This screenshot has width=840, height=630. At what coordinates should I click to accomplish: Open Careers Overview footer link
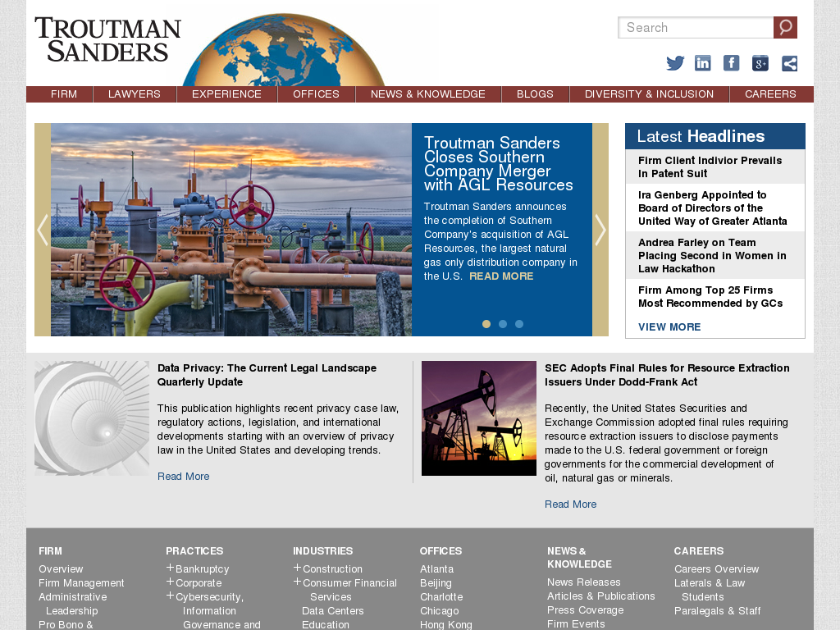coord(717,569)
